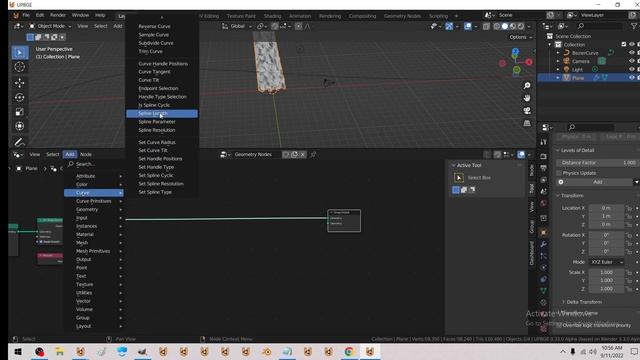Open the Tool properties tab icon
The width and height of the screenshot is (640, 360).
tap(543, 142)
